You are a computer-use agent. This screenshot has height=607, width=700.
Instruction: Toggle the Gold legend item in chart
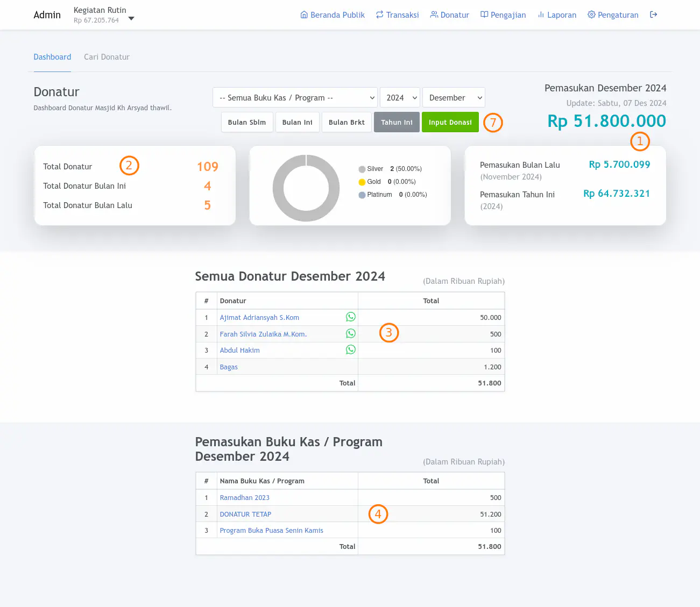tap(387, 182)
